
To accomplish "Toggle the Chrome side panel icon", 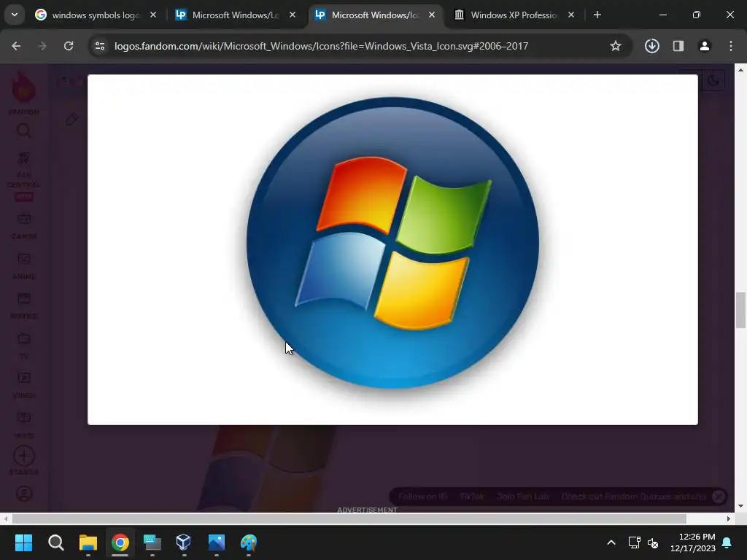I will [x=678, y=46].
